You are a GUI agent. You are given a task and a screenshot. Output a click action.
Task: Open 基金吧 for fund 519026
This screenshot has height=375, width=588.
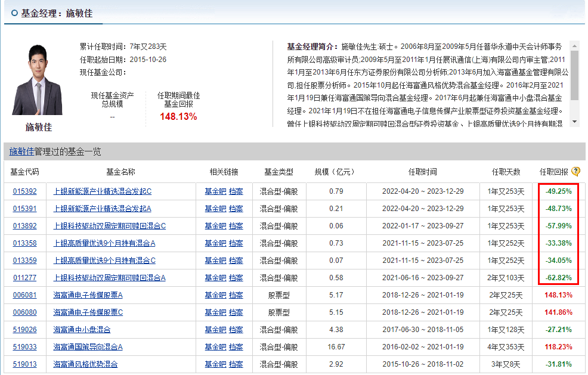[216, 329]
